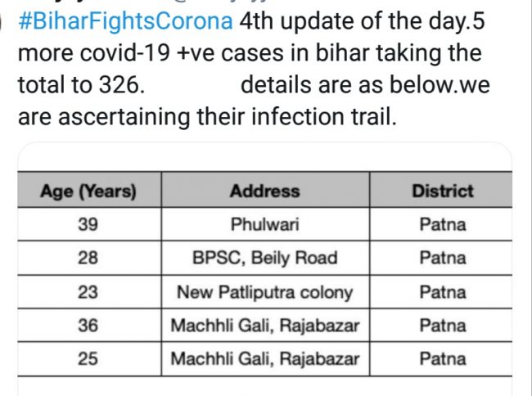Select the age 25 cell
532x396 pixels.
pos(88,358)
